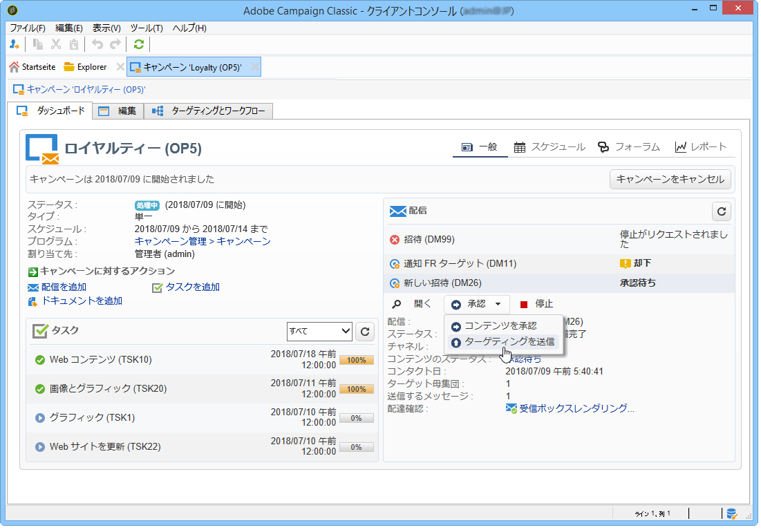Switch to the 一般 view

click(480, 147)
